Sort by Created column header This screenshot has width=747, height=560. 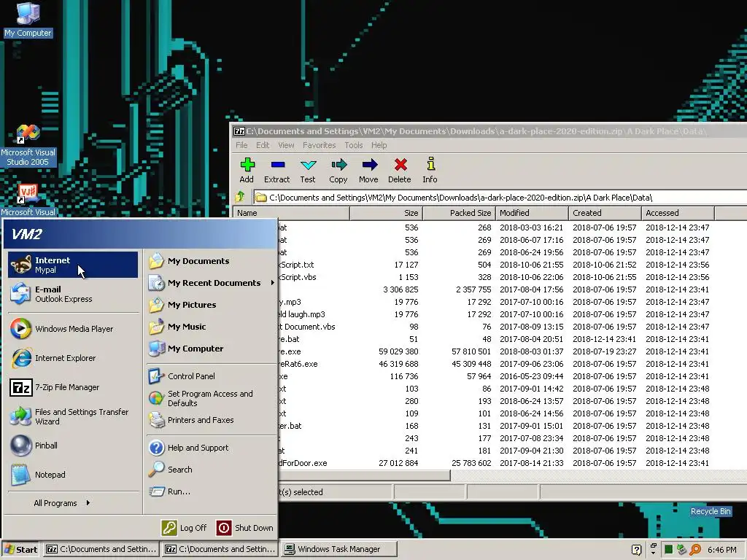605,214
